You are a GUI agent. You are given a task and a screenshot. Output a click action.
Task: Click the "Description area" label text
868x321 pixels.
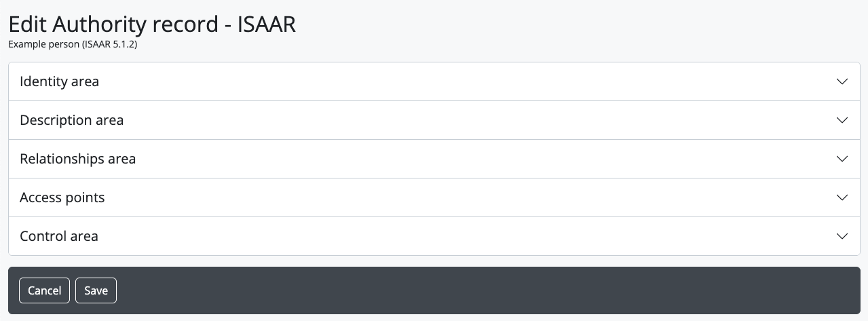71,120
